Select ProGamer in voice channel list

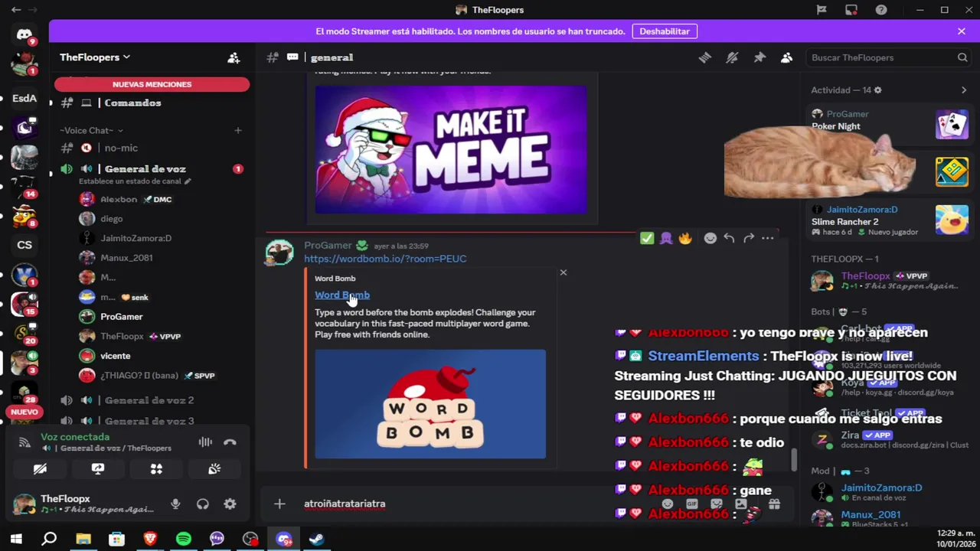[121, 317]
